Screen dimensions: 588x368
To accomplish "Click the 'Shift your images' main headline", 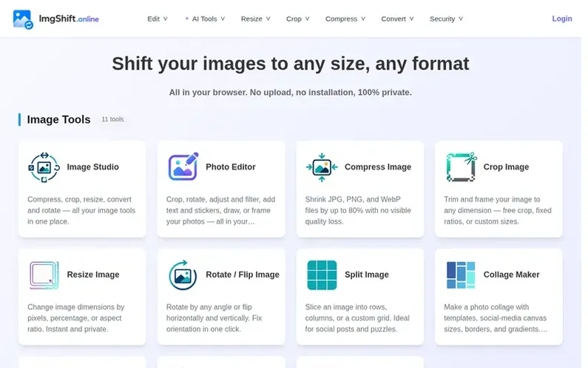I will click(x=291, y=64).
